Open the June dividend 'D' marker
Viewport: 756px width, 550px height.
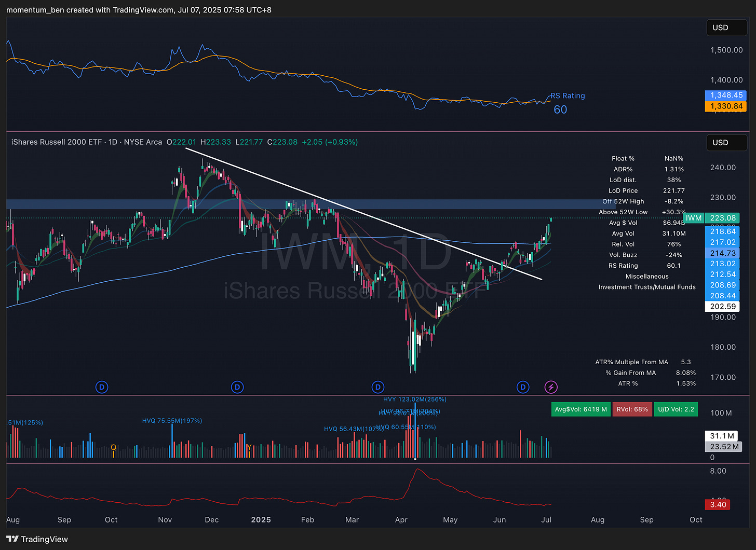pyautogui.click(x=523, y=387)
